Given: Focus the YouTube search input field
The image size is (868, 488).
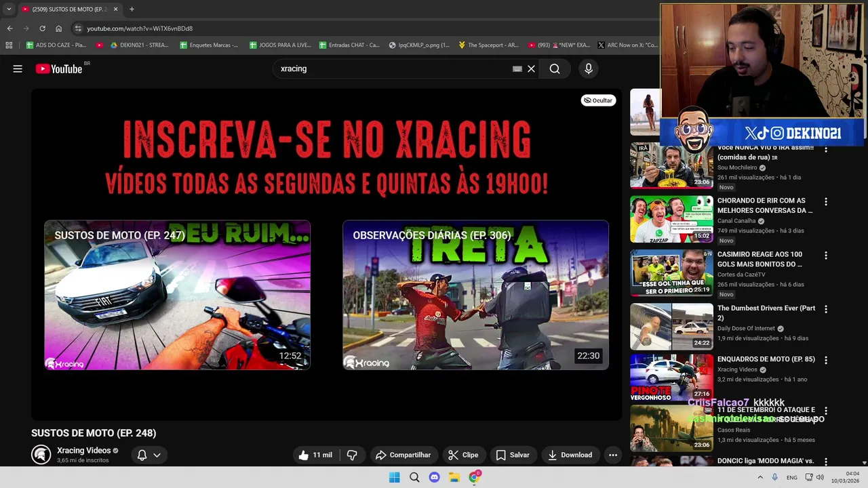Looking at the screenshot, I should (x=393, y=68).
